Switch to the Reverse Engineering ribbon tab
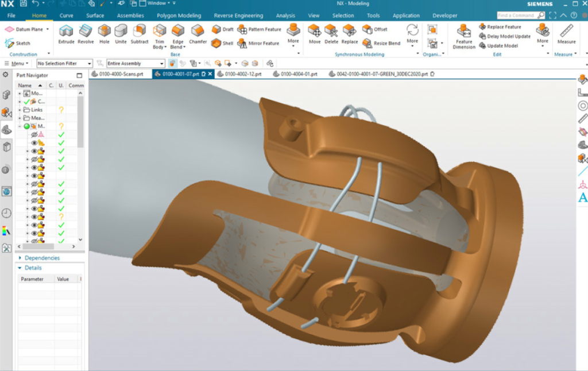The image size is (588, 371). tap(238, 16)
